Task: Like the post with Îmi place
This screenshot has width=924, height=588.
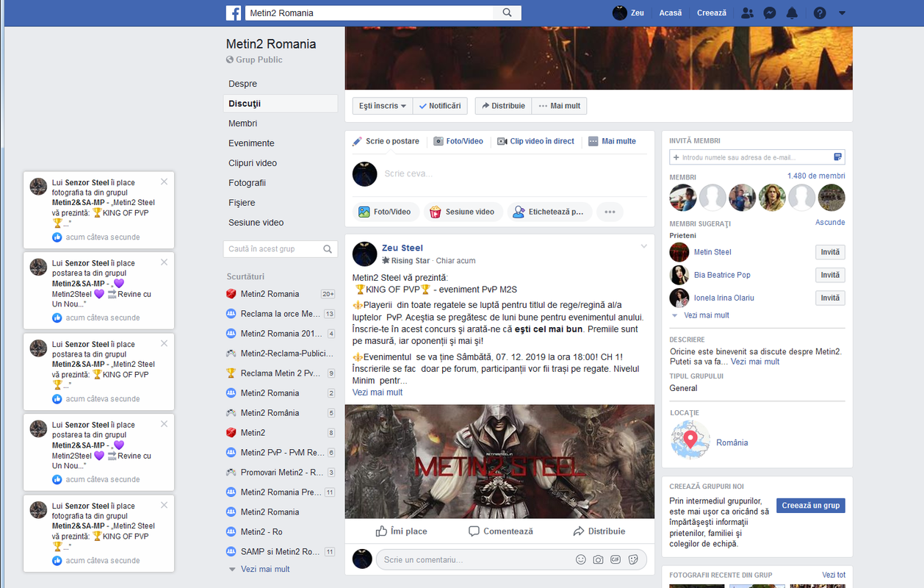Action: pyautogui.click(x=401, y=531)
